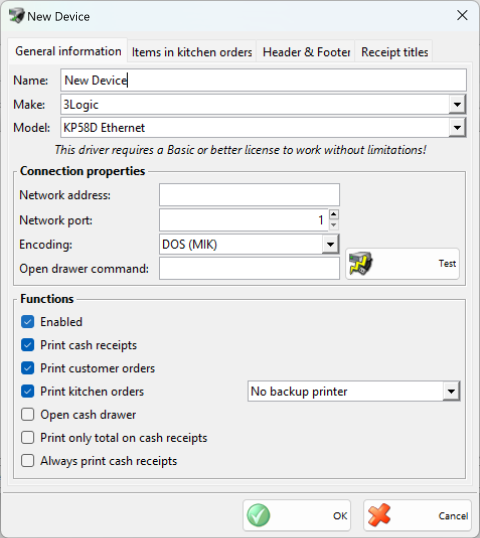Toggle Print customer orders checkbox
The width and height of the screenshot is (480, 538).
point(27,368)
